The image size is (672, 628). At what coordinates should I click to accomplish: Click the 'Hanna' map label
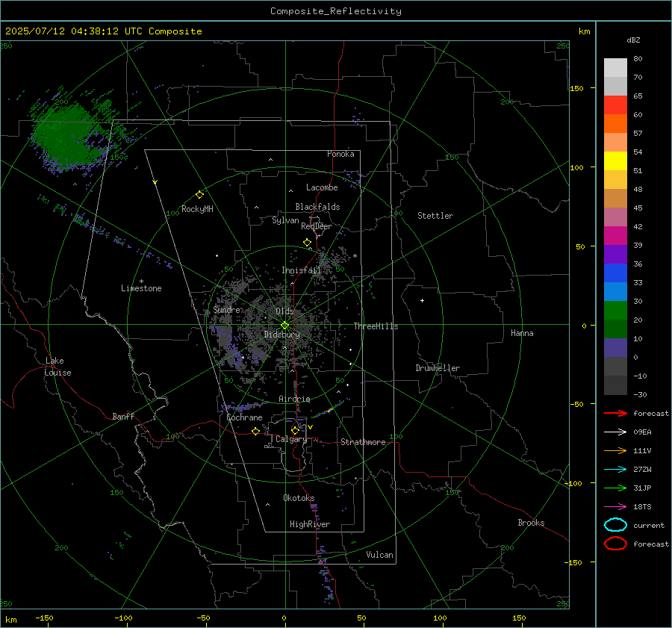(x=522, y=333)
